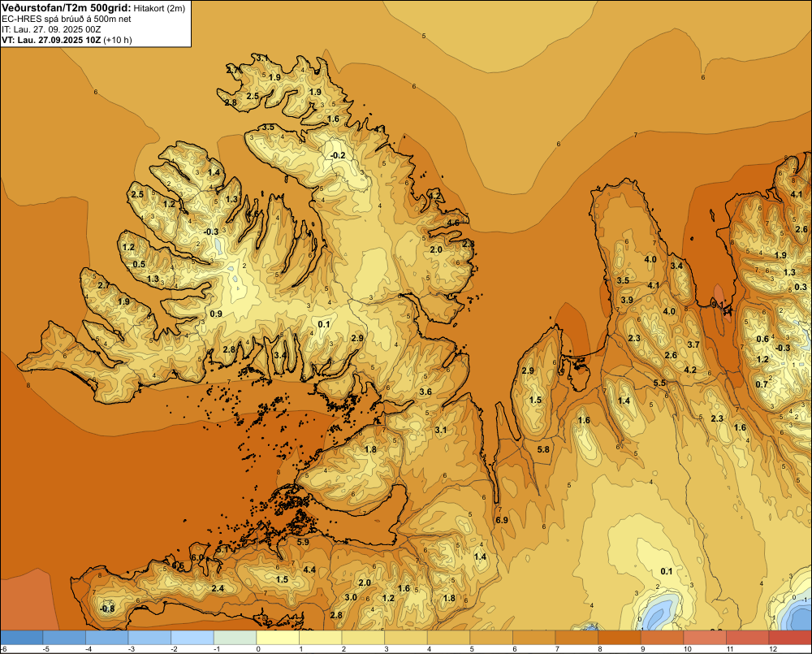The image size is (812, 654).
Task: Click the '6.0' temperature value on the map
Action: 197,557
